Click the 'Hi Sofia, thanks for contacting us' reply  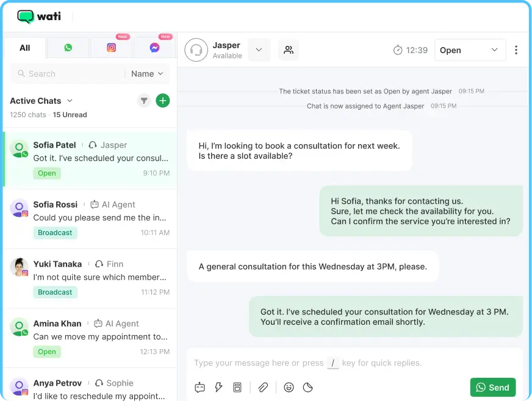pyautogui.click(x=421, y=211)
